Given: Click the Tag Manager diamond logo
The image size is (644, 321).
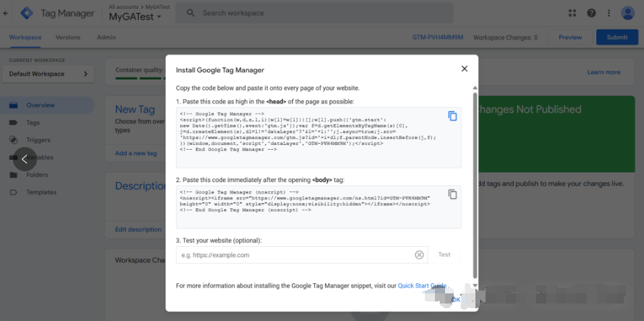Looking at the screenshot, I should tap(27, 13).
